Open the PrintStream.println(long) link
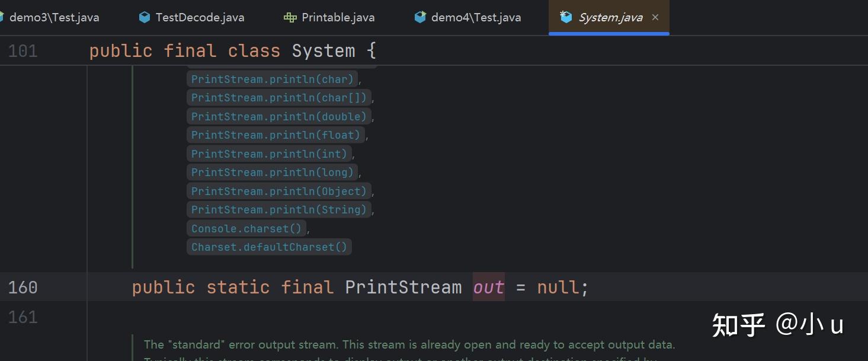This screenshot has height=361, width=868. coord(272,172)
